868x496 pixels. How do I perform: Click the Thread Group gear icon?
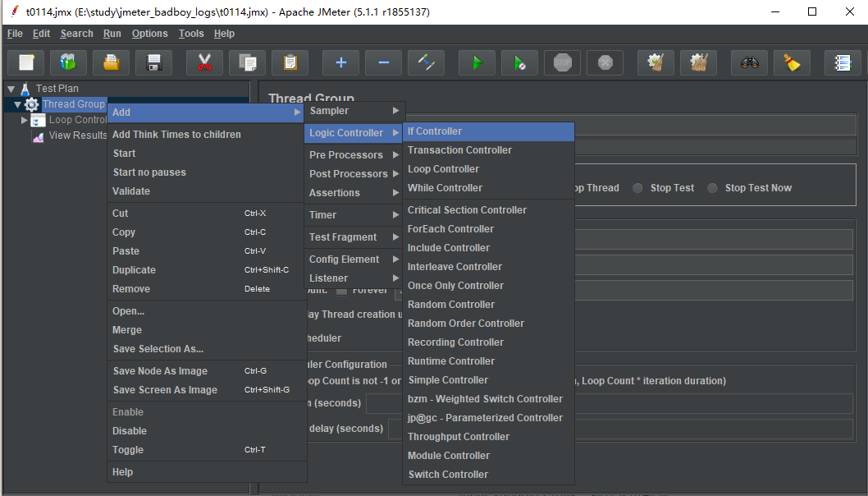(x=31, y=104)
